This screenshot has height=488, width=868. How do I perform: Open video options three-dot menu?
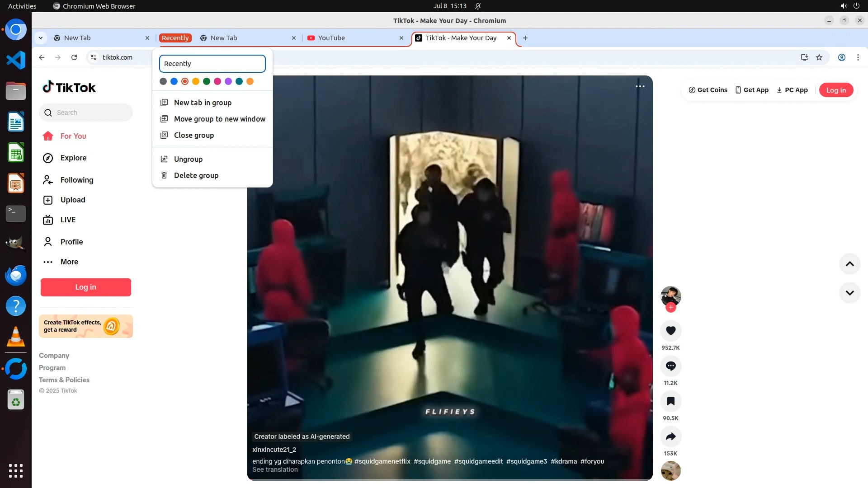640,86
